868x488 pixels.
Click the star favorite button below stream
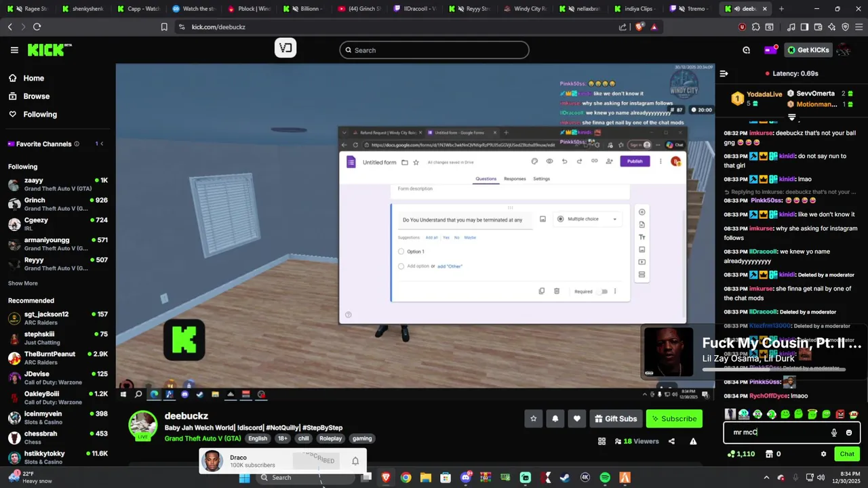click(x=533, y=419)
